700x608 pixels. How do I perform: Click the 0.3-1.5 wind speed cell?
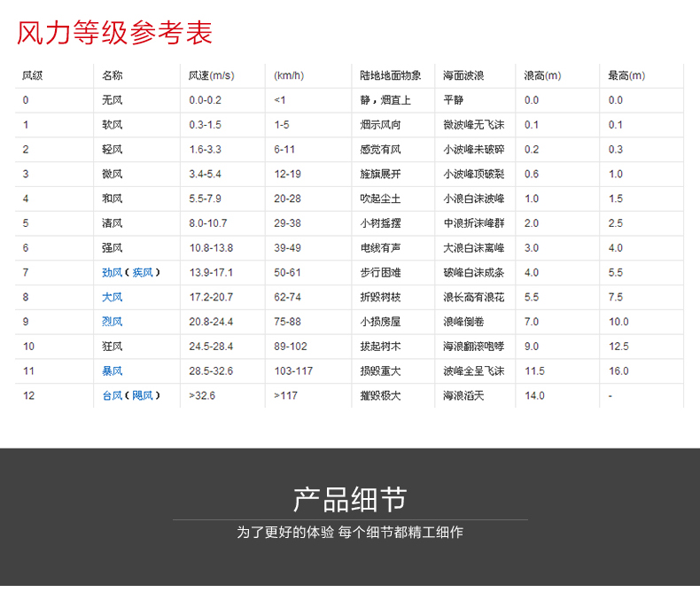(205, 125)
